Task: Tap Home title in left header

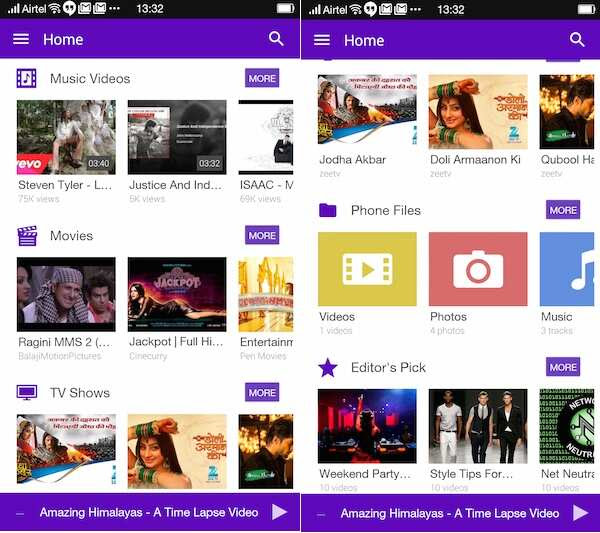Action: (63, 39)
